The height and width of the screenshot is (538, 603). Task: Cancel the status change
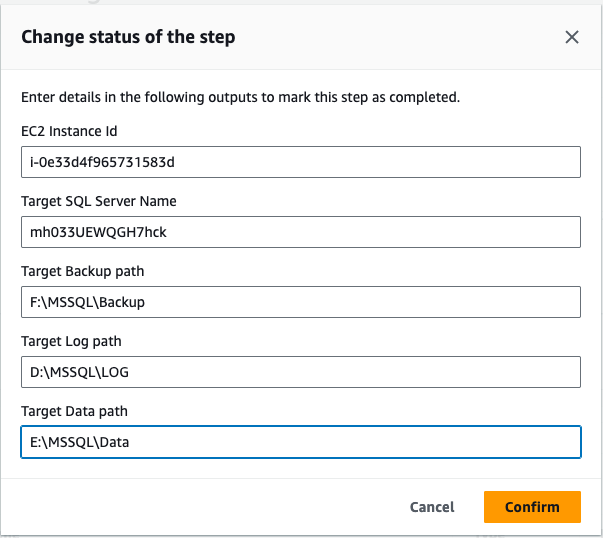(432, 507)
